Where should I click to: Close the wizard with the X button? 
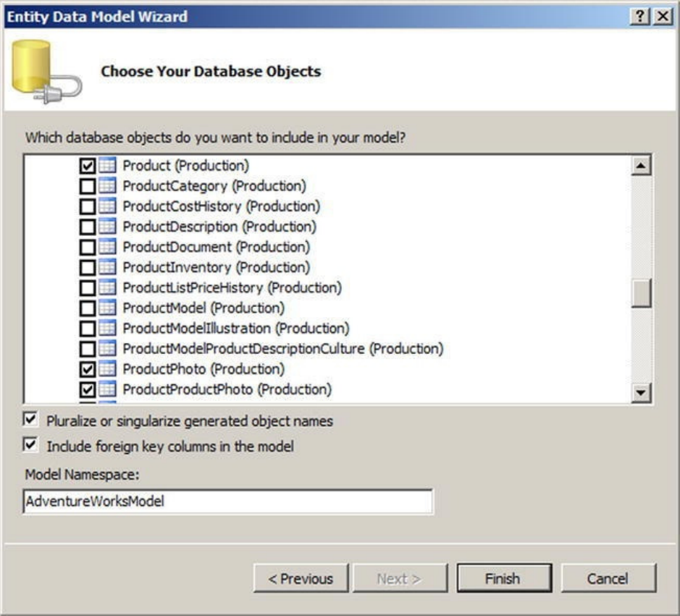coord(663,17)
